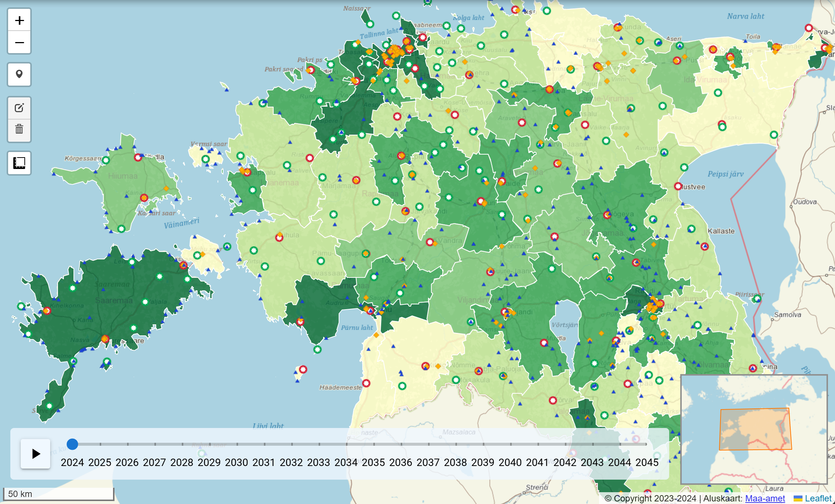Activate the measurement ruler tool

click(19, 163)
